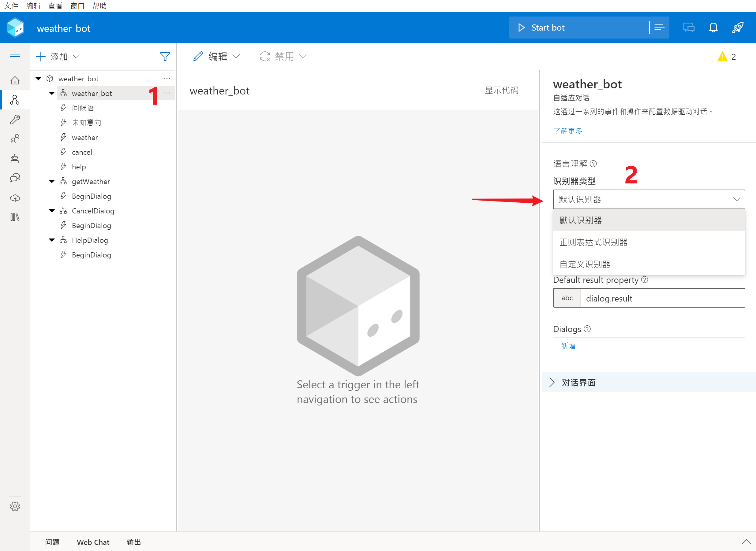The height and width of the screenshot is (551, 756).
Task: Toggle the hamburger navigation menu
Action: click(15, 56)
